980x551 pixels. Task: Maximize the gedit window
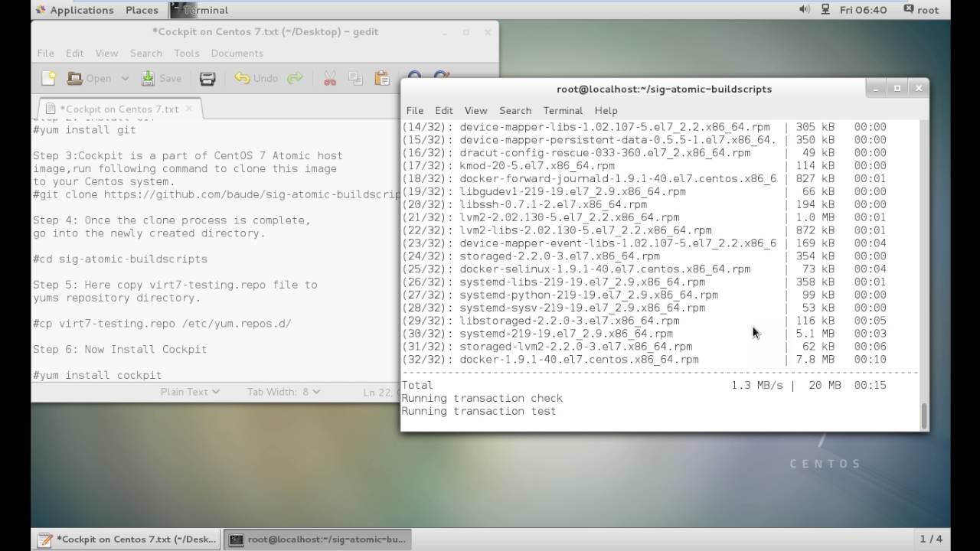click(465, 32)
